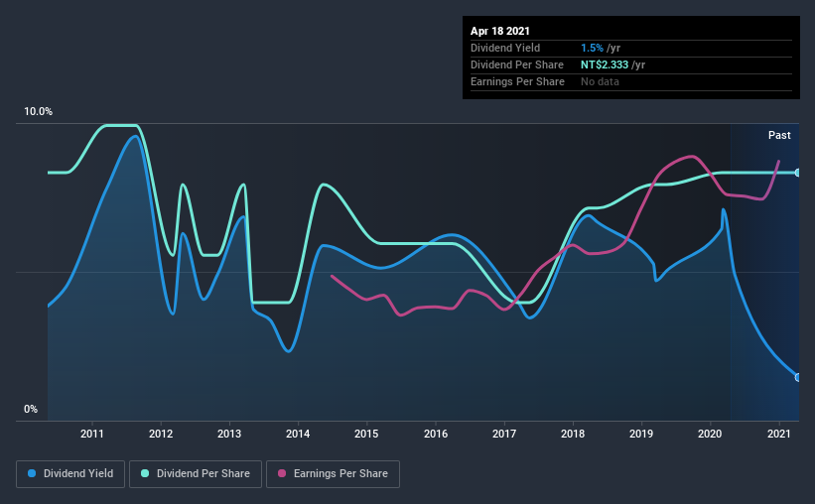
Task: Click the 2013 x-axis label
Action: tap(229, 434)
